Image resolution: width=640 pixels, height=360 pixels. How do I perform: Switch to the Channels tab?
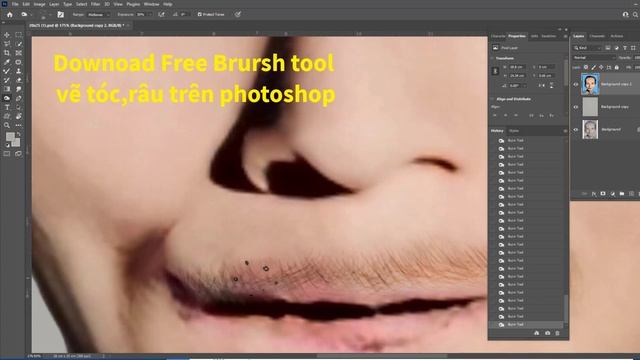[x=597, y=36]
